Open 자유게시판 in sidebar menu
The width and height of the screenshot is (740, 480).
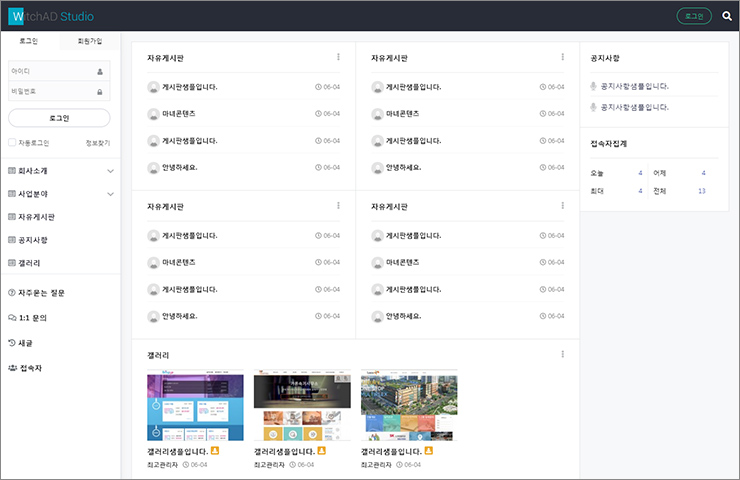36,217
